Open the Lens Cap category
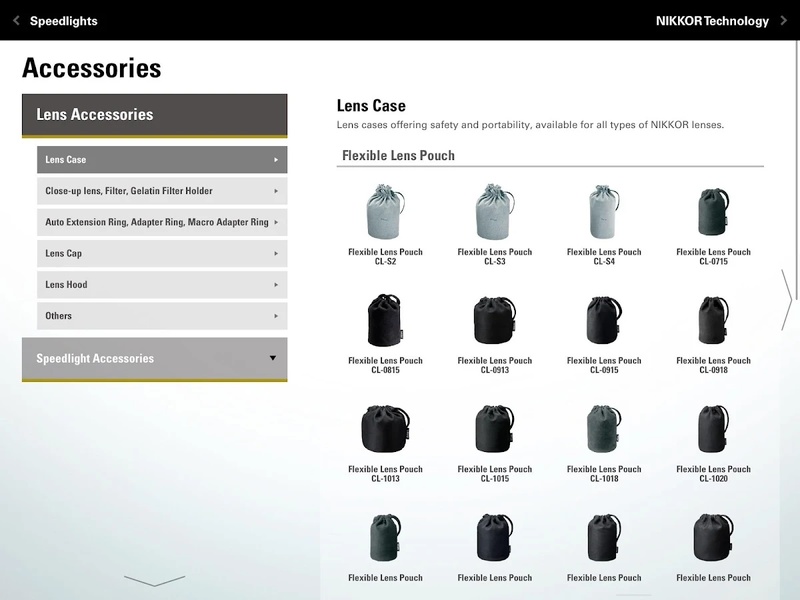Image resolution: width=800 pixels, height=600 pixels. click(162, 254)
